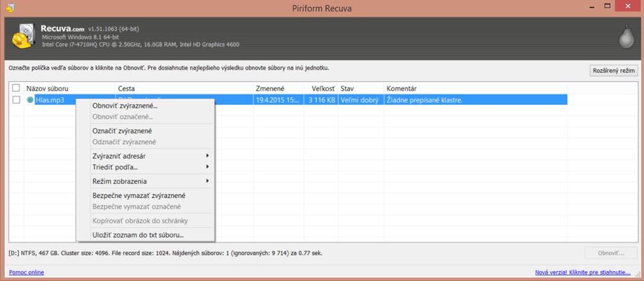Open the Nová verzia download link
644x281 pixels.
(x=583, y=272)
